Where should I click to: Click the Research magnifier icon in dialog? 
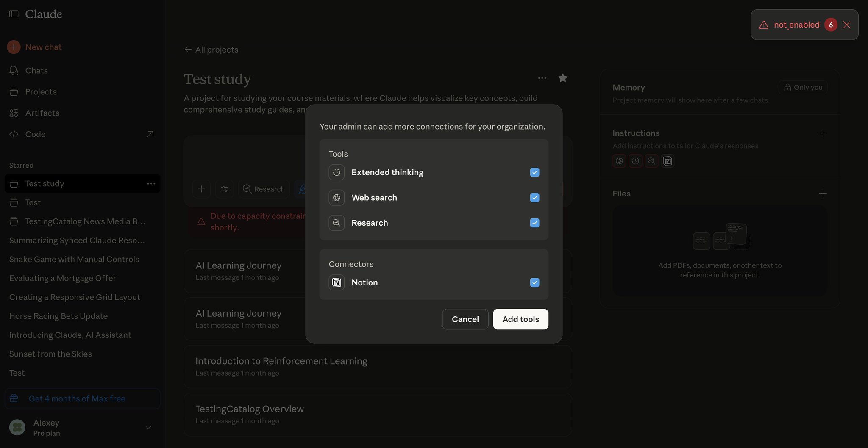coord(337,223)
